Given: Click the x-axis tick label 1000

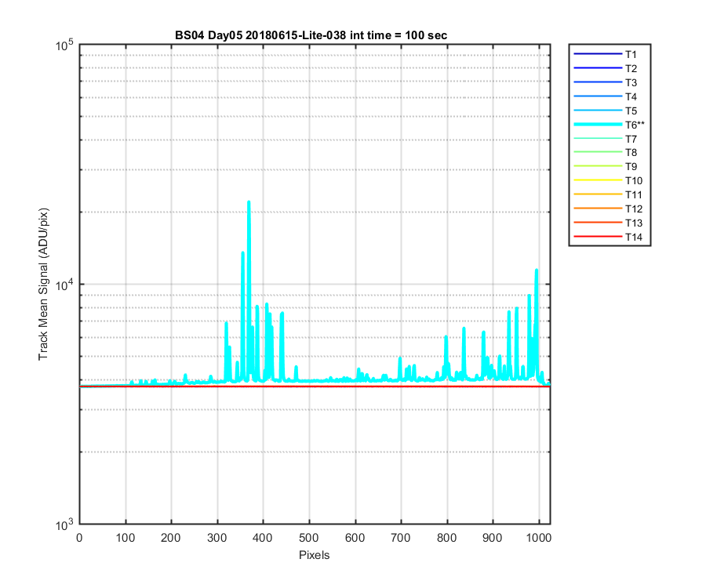Looking at the screenshot, I should 538,538.
